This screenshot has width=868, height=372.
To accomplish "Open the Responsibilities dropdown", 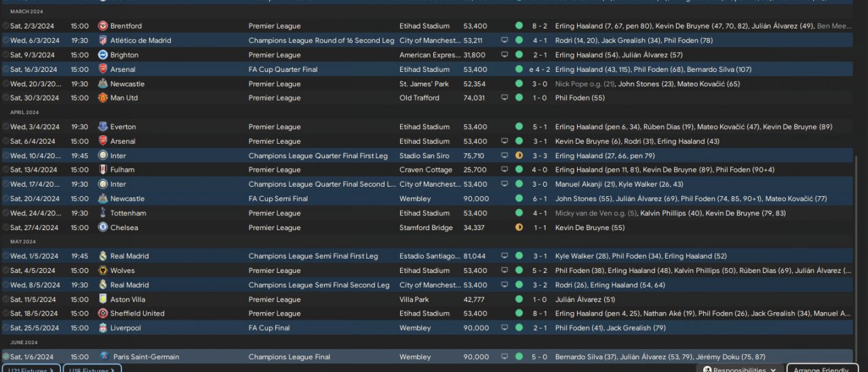I will coord(740,369).
